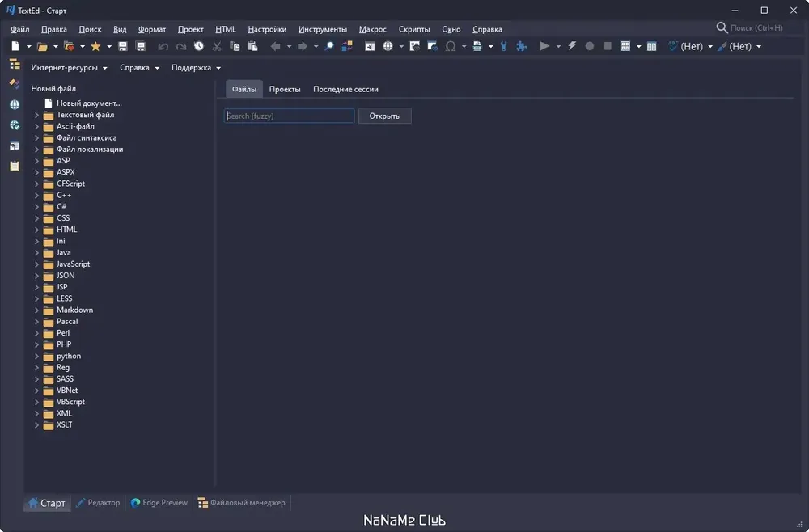Switch to the Проекты tab
The width and height of the screenshot is (809, 532).
285,89
